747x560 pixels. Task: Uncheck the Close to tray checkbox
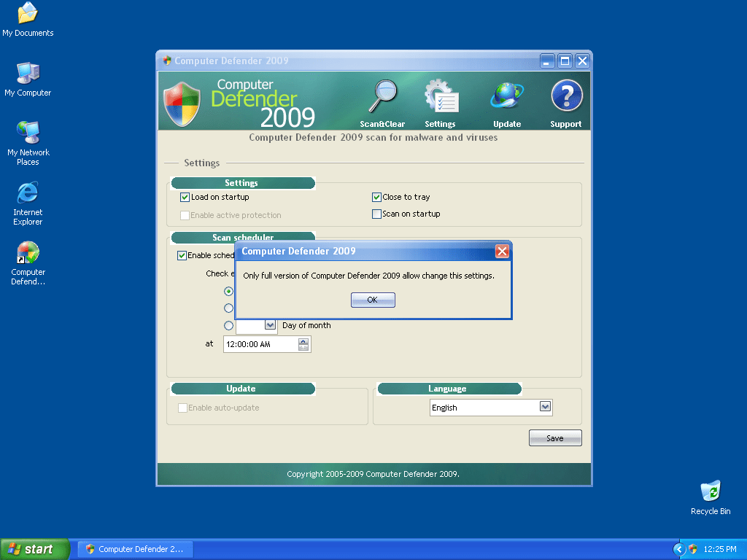376,197
